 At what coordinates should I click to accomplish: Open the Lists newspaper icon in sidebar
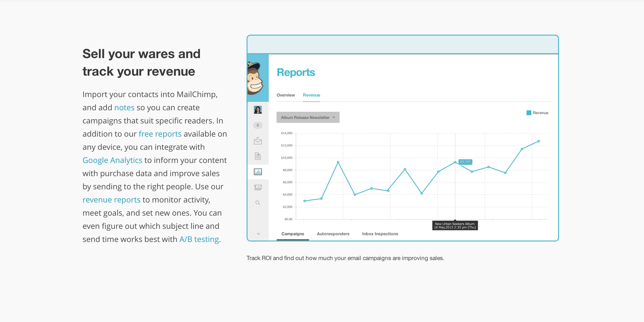pos(258,187)
